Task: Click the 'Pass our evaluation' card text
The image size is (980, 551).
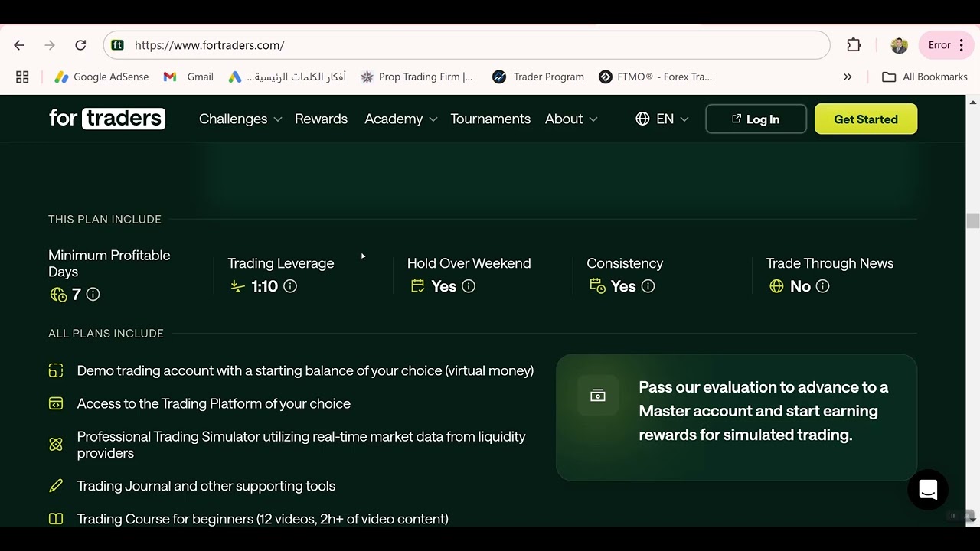Action: (763, 411)
